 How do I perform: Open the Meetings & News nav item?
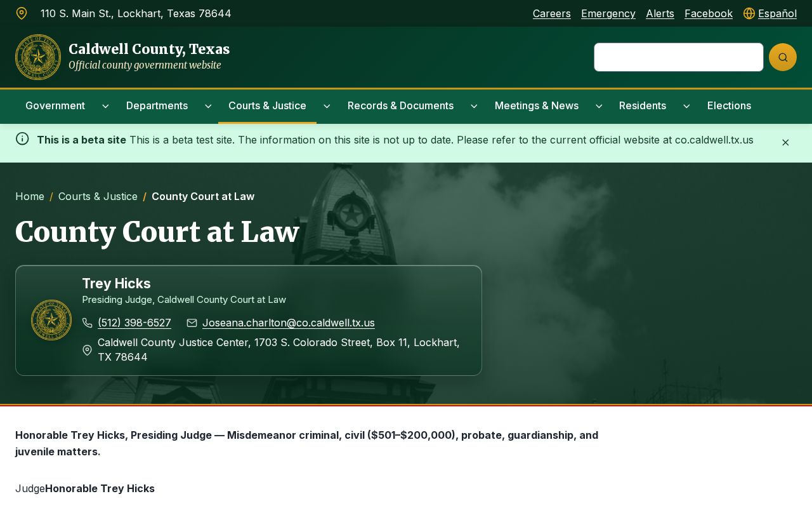[x=537, y=105]
